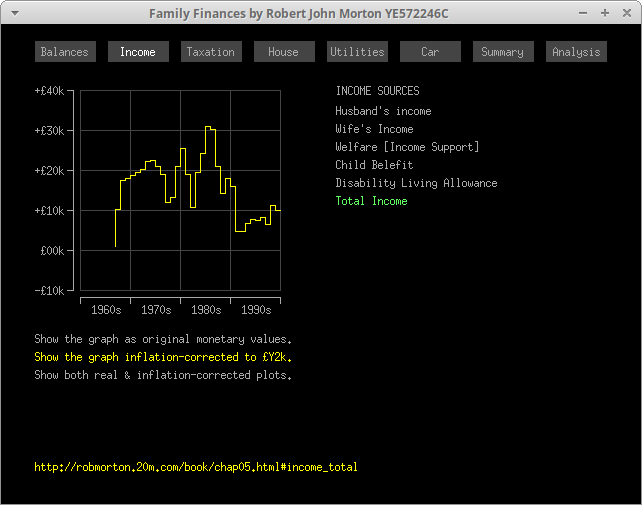The width and height of the screenshot is (642, 505).
Task: Open the Summary tab
Action: pos(502,52)
